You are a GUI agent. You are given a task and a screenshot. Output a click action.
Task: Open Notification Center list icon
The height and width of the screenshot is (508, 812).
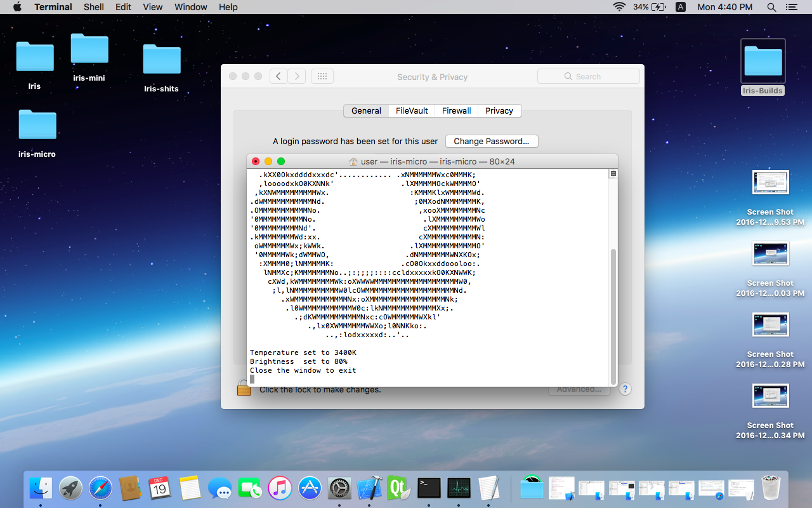pyautogui.click(x=791, y=7)
